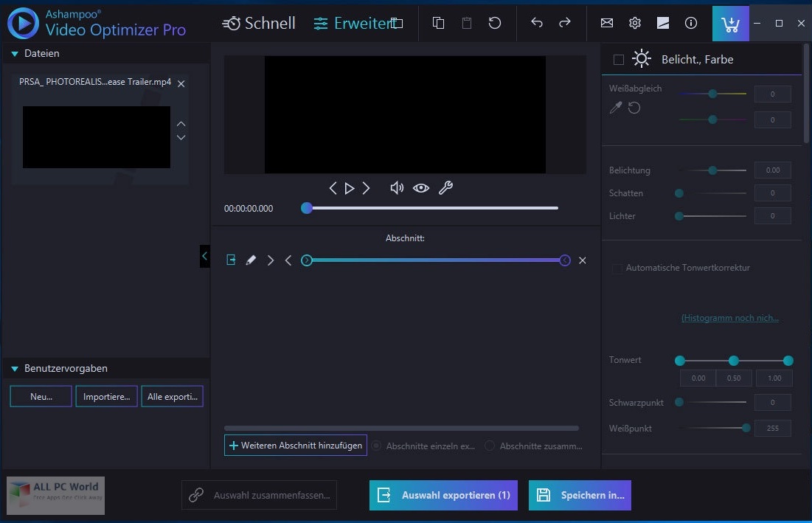The image size is (812, 523).
Task: Collapse the Benutzervorgaben section
Action: (x=14, y=369)
